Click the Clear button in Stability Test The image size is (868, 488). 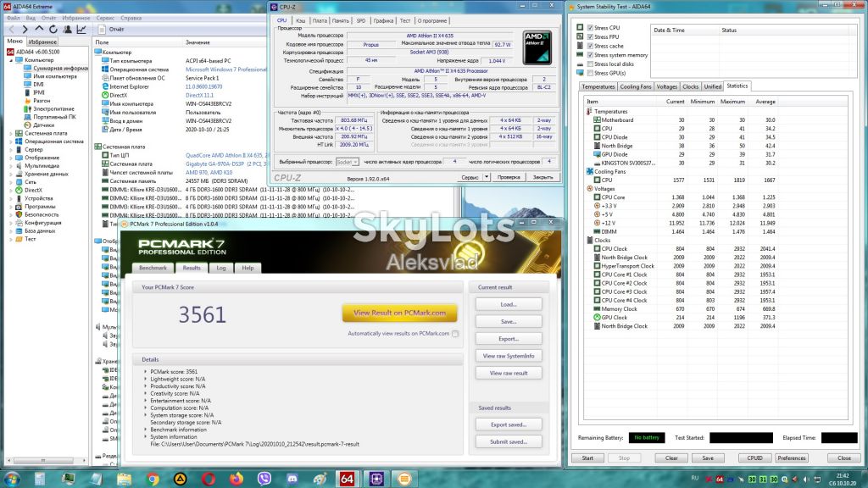(x=671, y=458)
